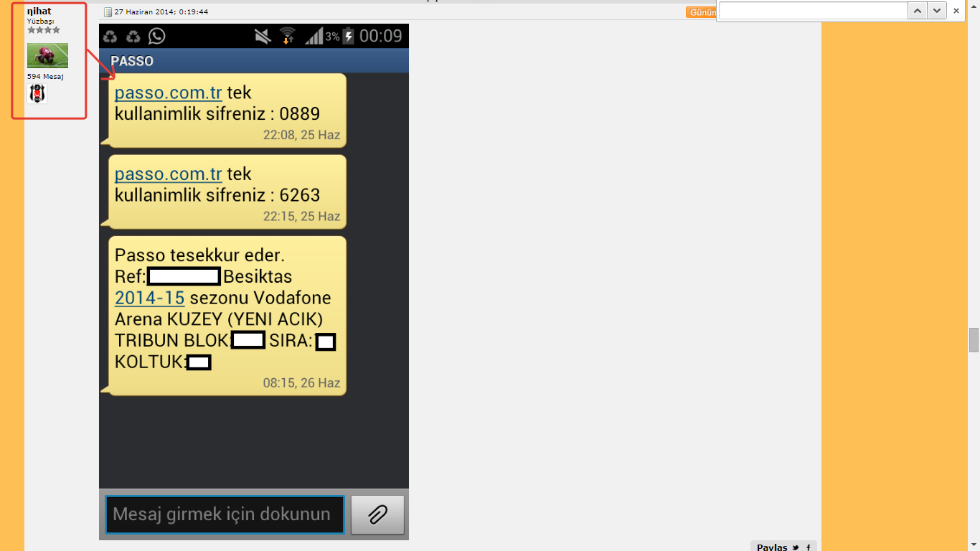Click the code 6263 in second message

point(300,195)
